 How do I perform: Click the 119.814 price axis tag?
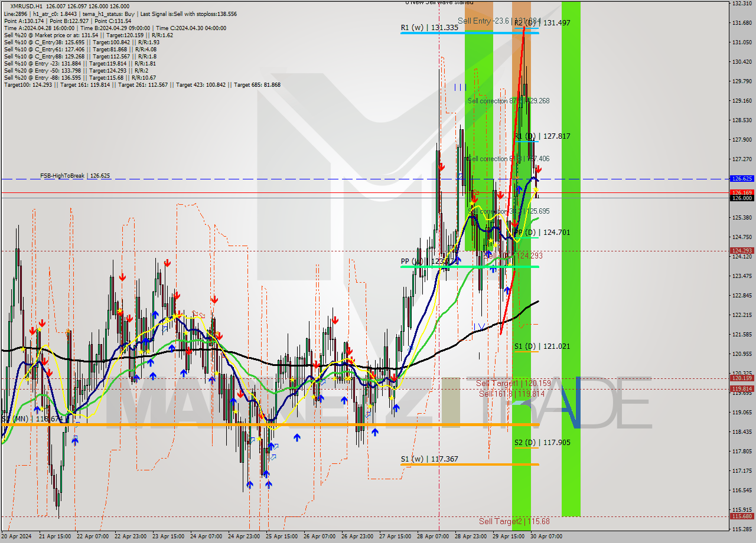[742, 388]
